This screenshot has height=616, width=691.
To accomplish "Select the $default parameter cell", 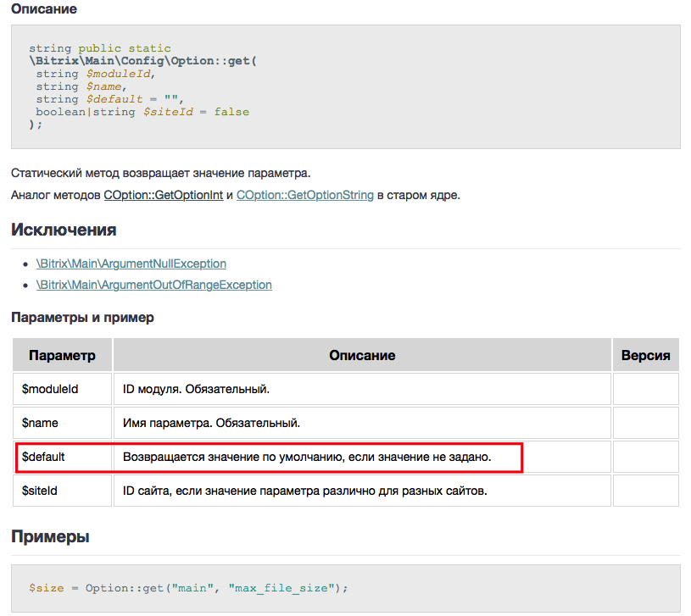I will point(44,457).
